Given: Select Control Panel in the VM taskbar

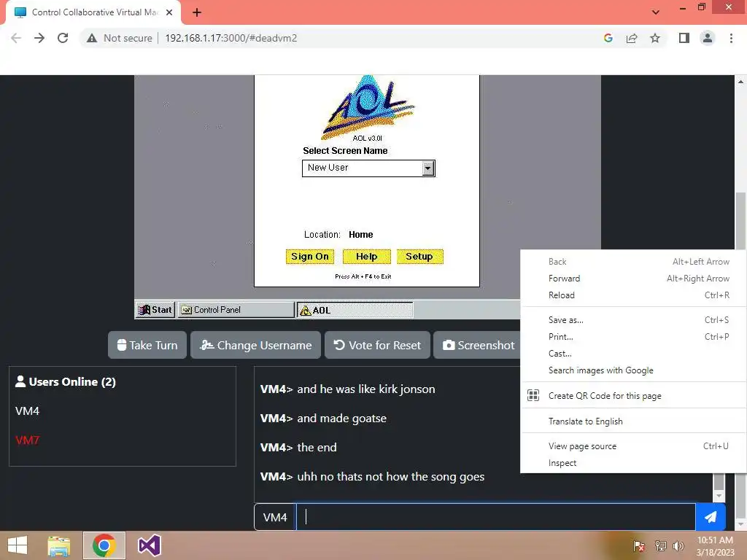Looking at the screenshot, I should pos(236,310).
